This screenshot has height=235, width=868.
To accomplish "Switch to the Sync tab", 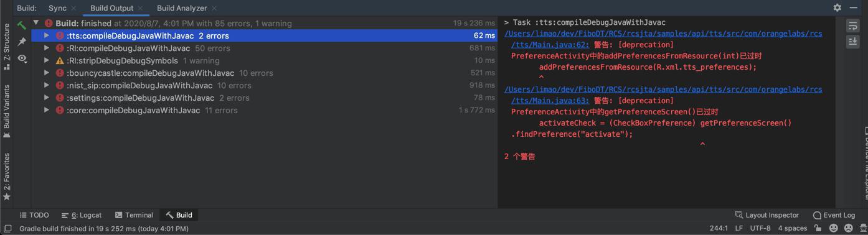I will [x=57, y=8].
